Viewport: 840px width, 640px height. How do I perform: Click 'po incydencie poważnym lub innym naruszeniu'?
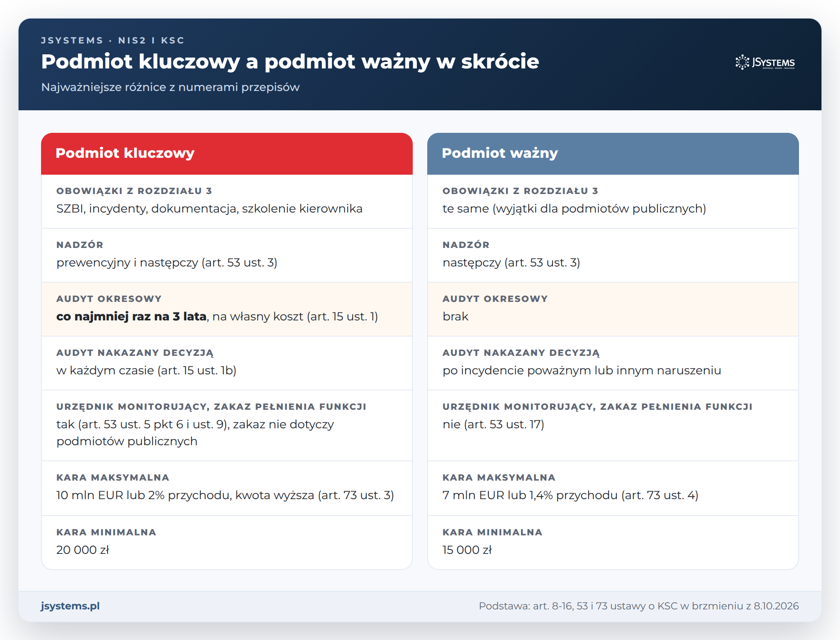(582, 370)
